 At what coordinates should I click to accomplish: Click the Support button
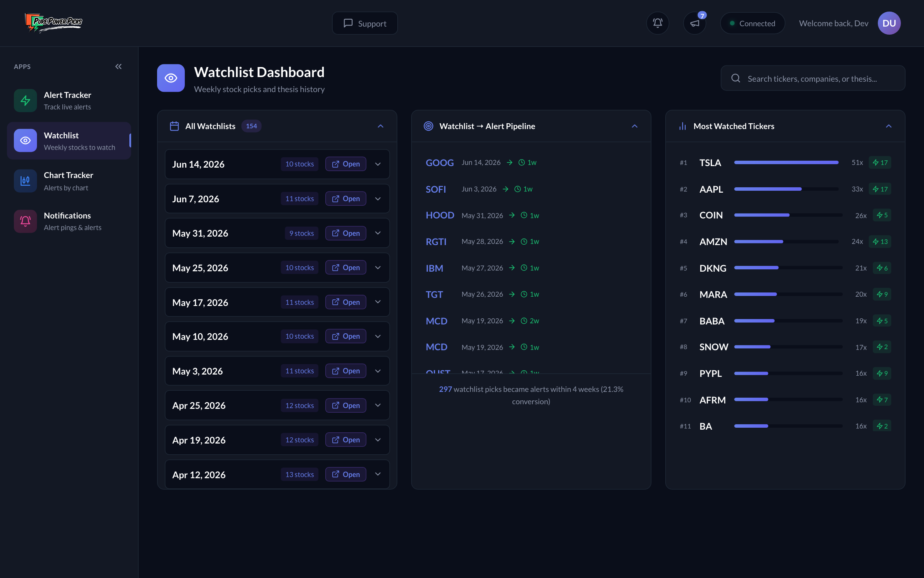click(x=365, y=23)
